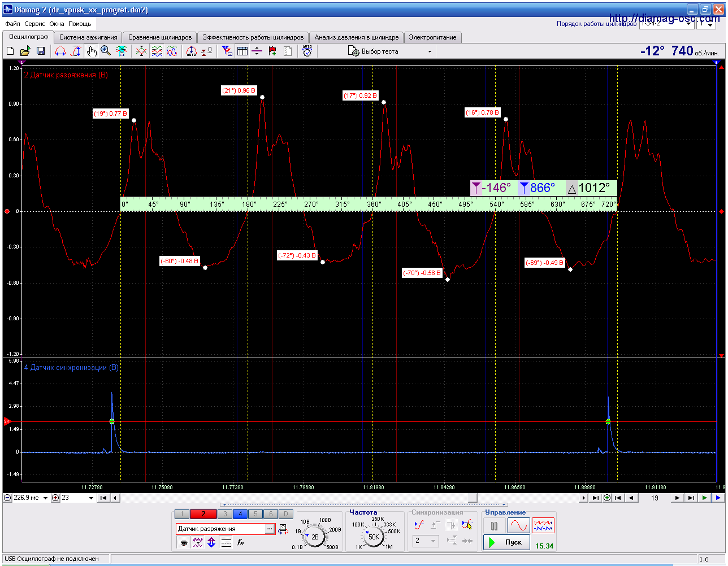The height and width of the screenshot is (566, 728).
Task: Click the Пуск start button
Action: point(506,542)
